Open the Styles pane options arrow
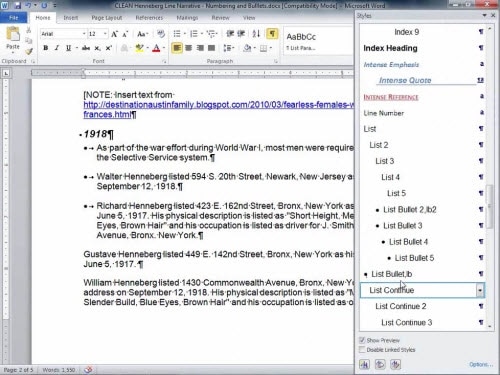Screen dimensions: 500x375 coord(484,15)
